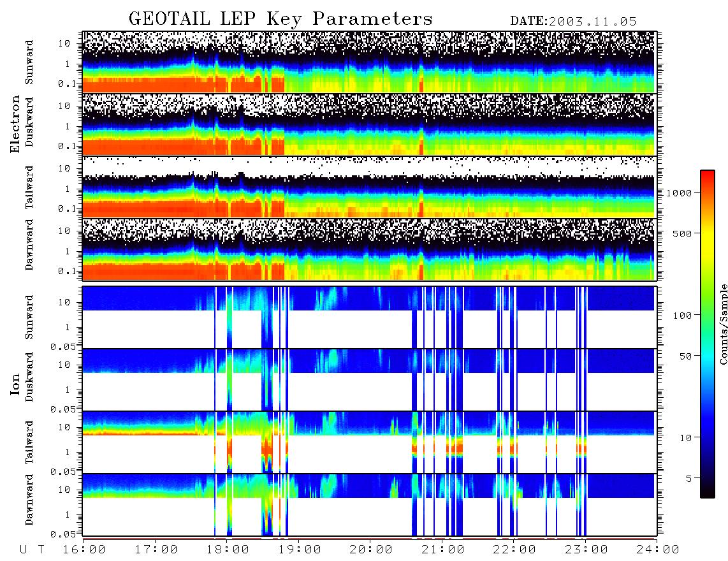Viewport: 728px width, 561px height.
Task: Click the Electron Dawnward spectrogram panel
Action: click(x=368, y=249)
